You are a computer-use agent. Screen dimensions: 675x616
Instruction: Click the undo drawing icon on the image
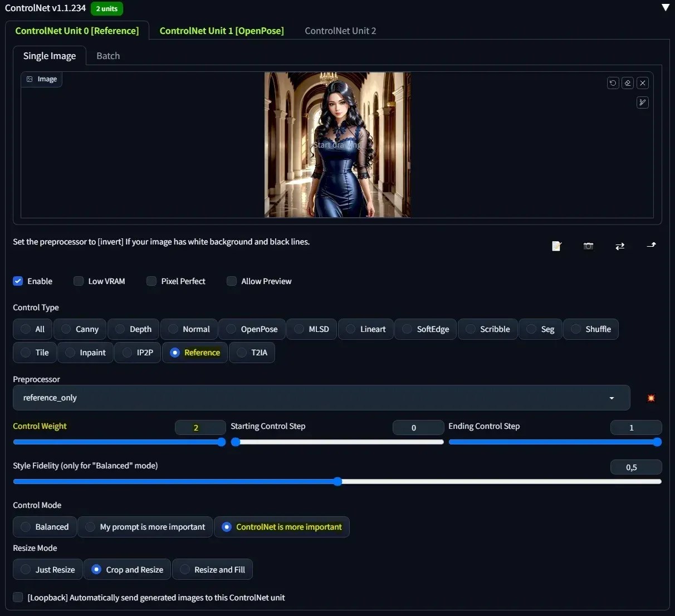pos(613,83)
